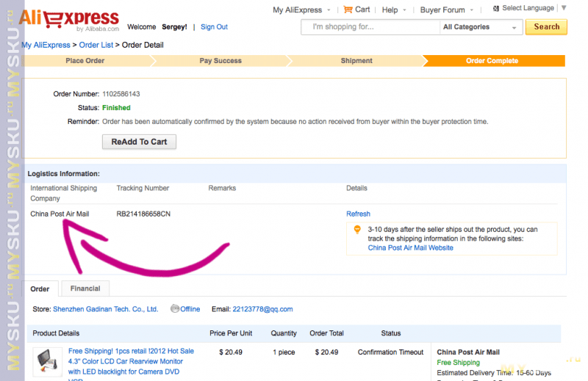Click the Offline seller status link

point(190,309)
